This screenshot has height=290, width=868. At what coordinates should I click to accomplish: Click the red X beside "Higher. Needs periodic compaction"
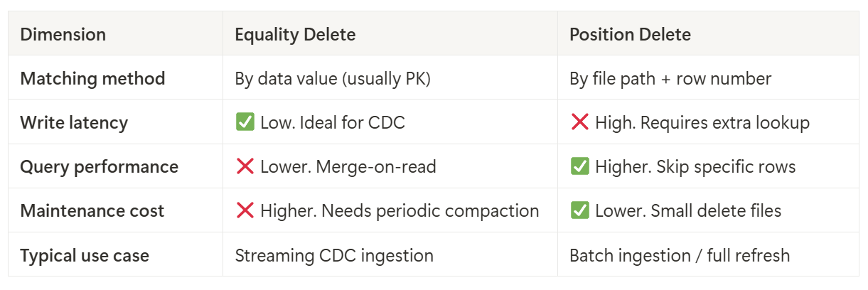click(x=245, y=210)
